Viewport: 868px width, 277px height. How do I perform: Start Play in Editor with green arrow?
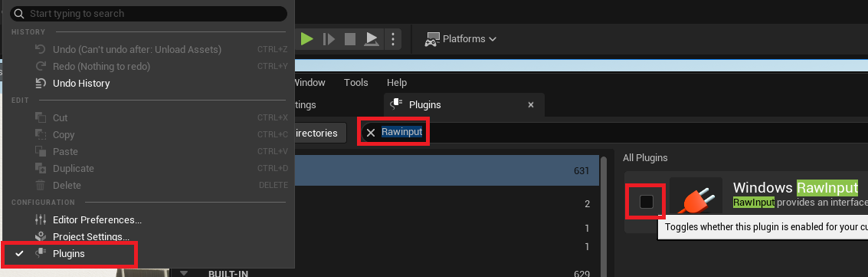tap(307, 39)
